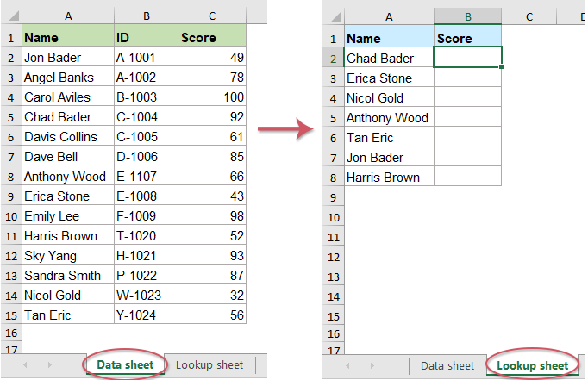
Task: Select Emily Lee name cell
Action: pyautogui.click(x=67, y=216)
